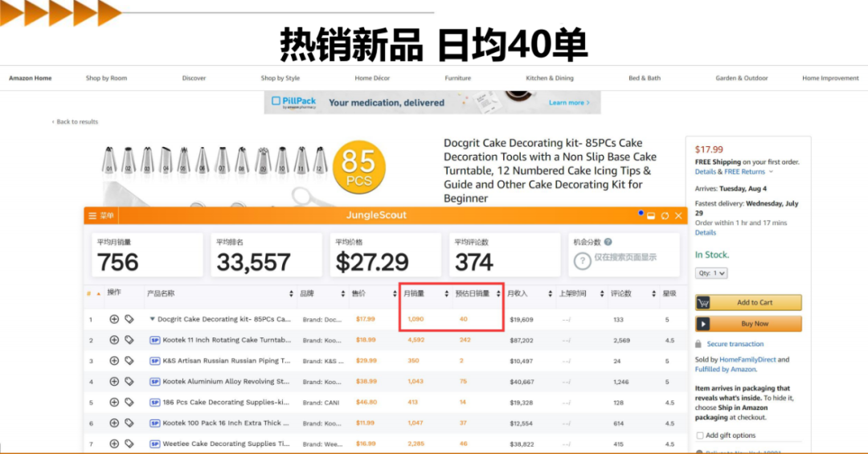
Task: Add Weetiee Cake Decorating row with plus icon
Action: tap(114, 444)
